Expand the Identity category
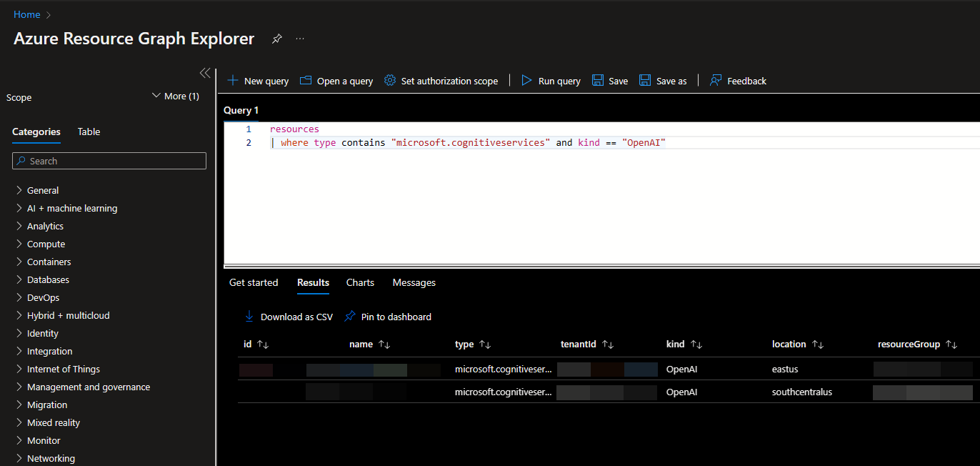This screenshot has width=980, height=466. point(19,333)
